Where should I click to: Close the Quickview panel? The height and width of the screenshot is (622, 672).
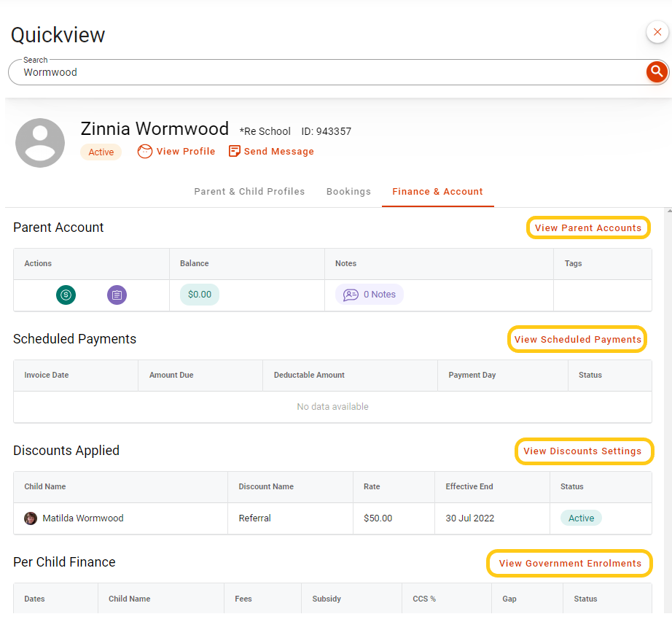tap(657, 32)
